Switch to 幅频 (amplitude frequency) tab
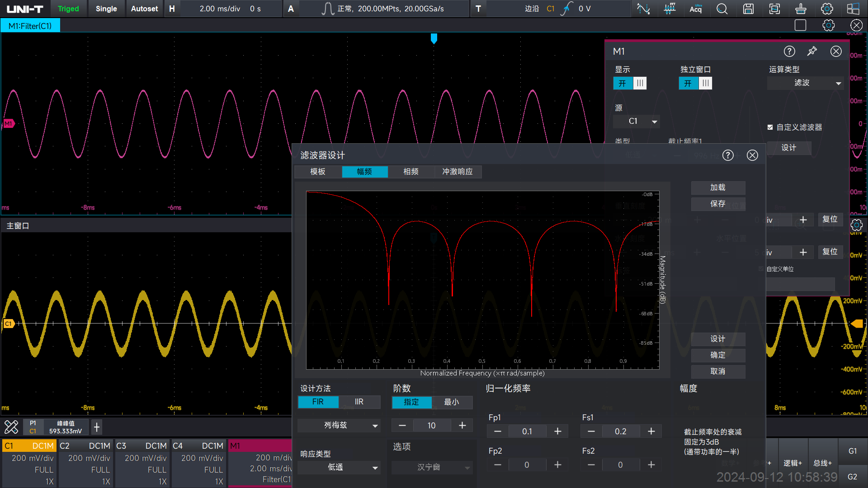 point(364,172)
